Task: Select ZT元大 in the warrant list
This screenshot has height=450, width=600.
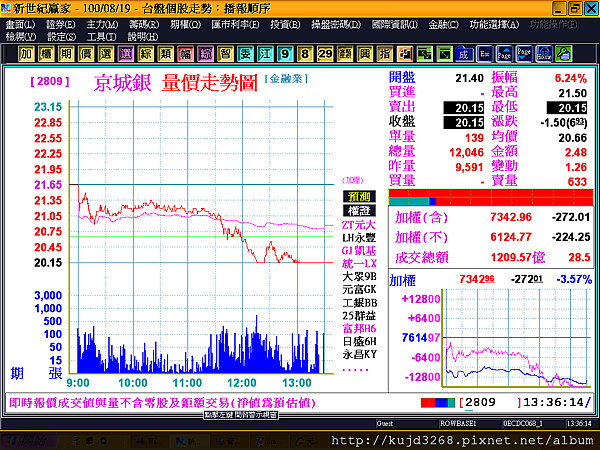Action: pos(359,225)
